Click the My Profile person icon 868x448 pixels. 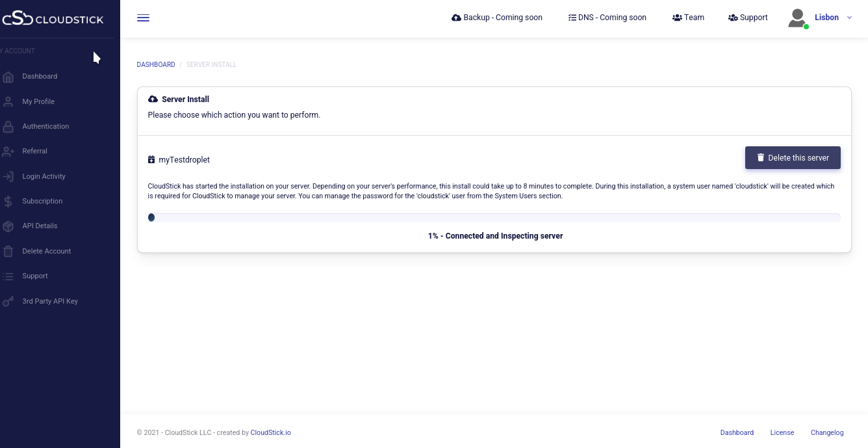(8, 102)
